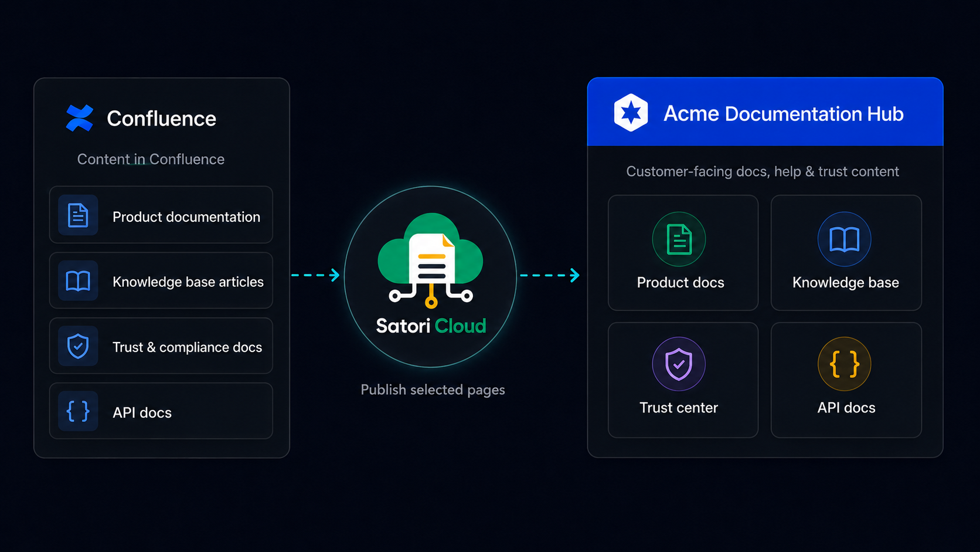Click the Confluence logo icon
Viewport: 980px width, 552px height.
[80, 118]
